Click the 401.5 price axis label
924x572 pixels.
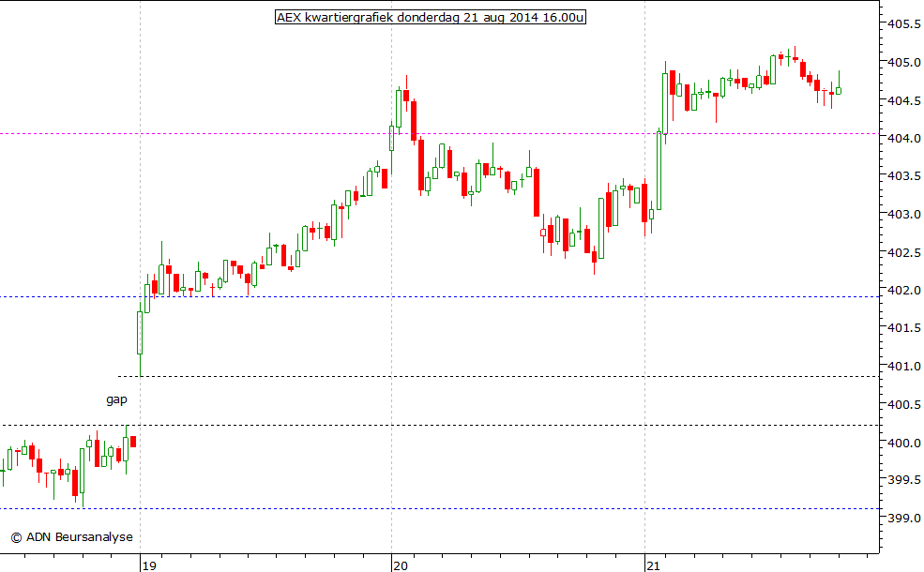click(x=904, y=327)
